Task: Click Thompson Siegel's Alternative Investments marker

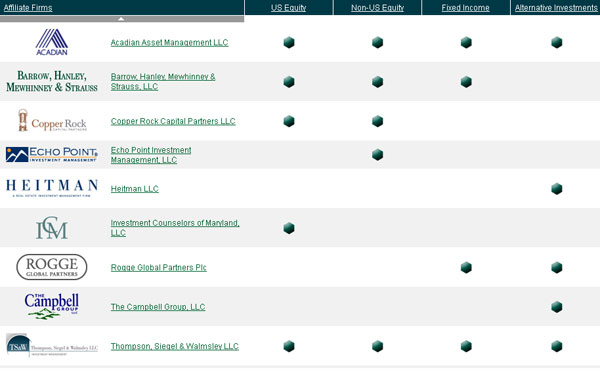Action: (x=557, y=346)
